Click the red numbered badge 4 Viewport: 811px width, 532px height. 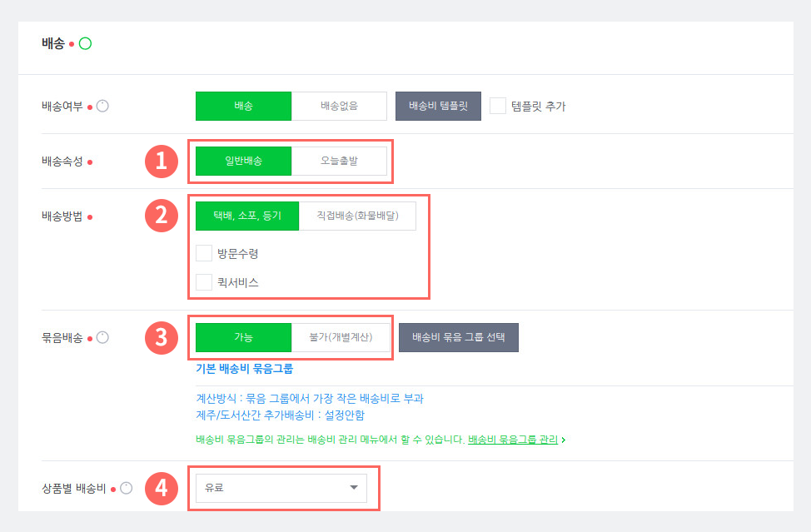point(162,488)
